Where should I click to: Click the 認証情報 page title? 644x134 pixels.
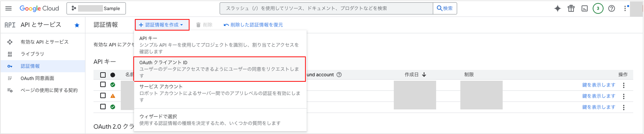click(x=106, y=25)
